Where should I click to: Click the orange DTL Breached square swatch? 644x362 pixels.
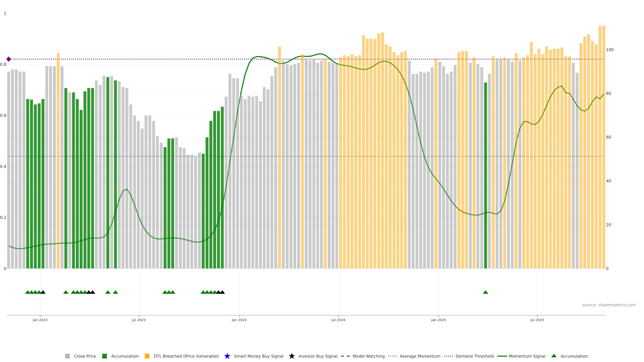(147, 356)
